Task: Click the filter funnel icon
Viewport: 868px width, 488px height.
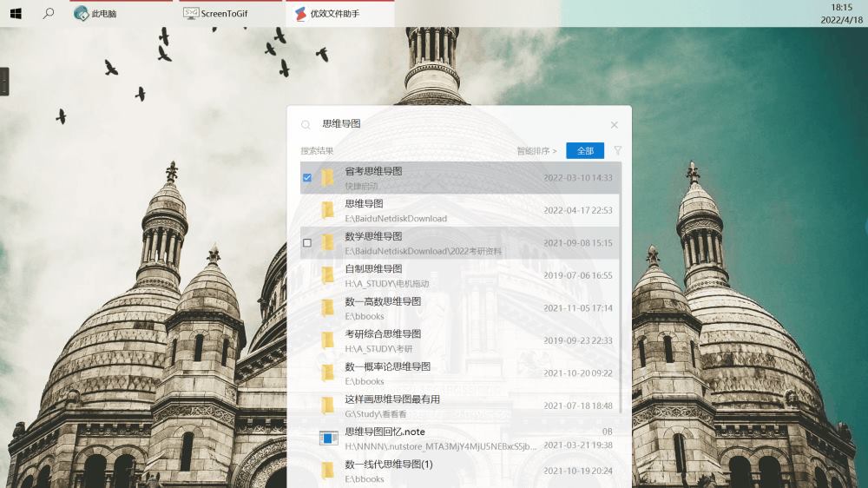Action: [618, 150]
